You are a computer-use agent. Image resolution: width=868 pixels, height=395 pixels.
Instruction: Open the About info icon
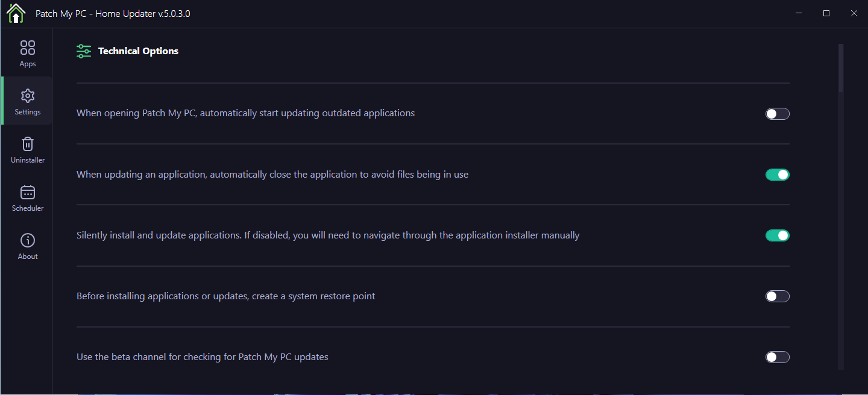point(28,240)
